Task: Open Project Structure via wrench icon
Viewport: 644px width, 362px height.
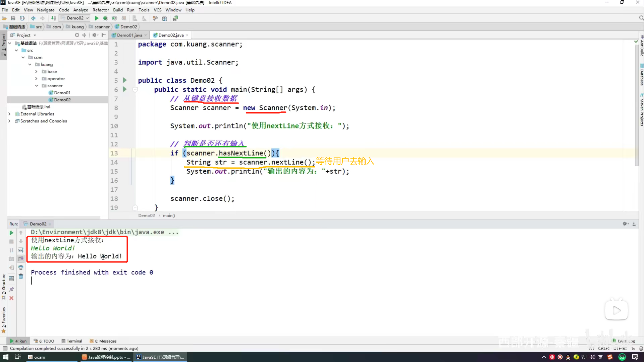Action: (x=155, y=18)
